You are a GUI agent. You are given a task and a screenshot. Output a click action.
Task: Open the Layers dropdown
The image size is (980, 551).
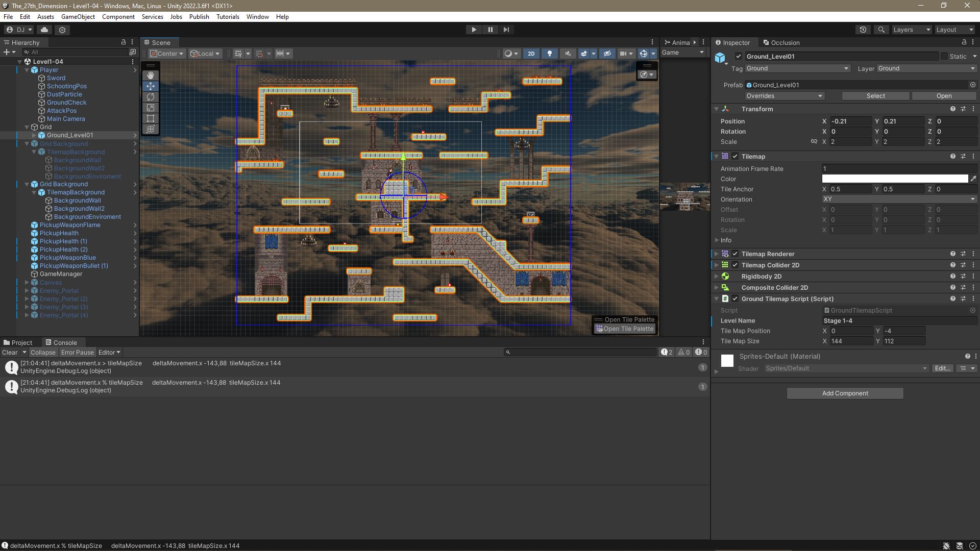tap(911, 30)
